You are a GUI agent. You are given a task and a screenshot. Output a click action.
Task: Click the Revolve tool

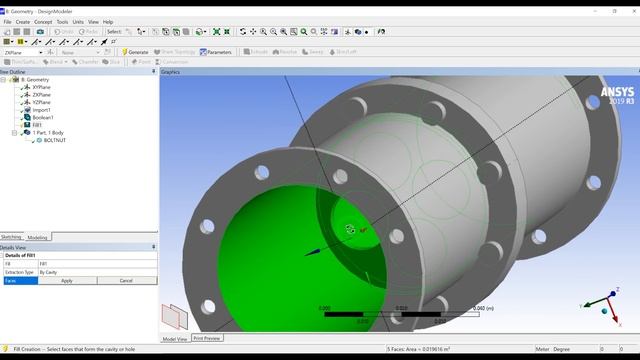point(285,52)
